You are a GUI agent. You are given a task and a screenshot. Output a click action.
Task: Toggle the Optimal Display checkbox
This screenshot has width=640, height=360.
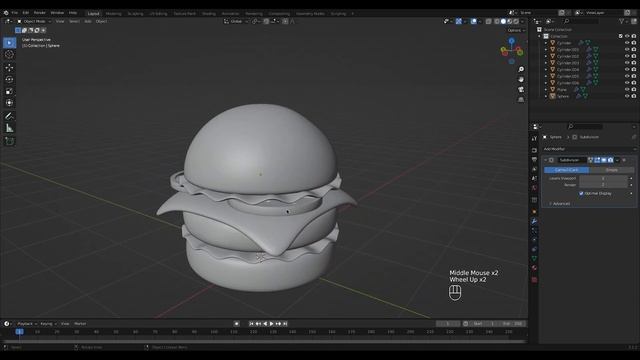[581, 193]
